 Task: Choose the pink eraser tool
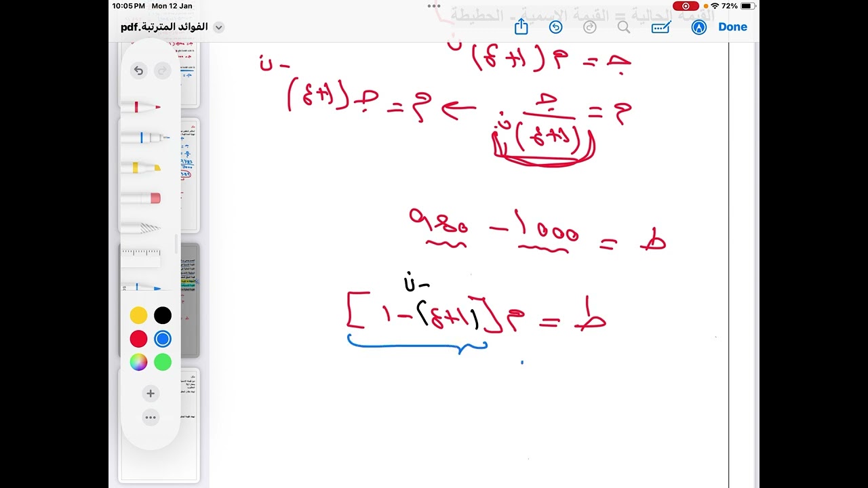click(141, 198)
